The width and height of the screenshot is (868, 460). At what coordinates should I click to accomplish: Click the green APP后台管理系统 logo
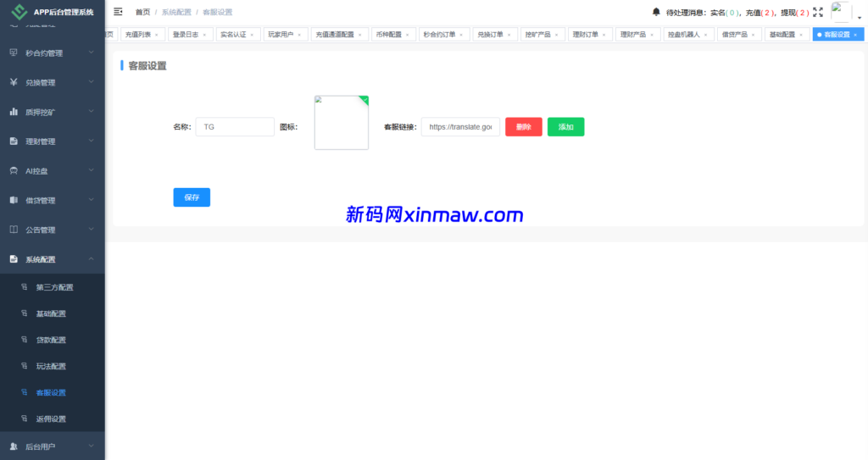click(19, 12)
